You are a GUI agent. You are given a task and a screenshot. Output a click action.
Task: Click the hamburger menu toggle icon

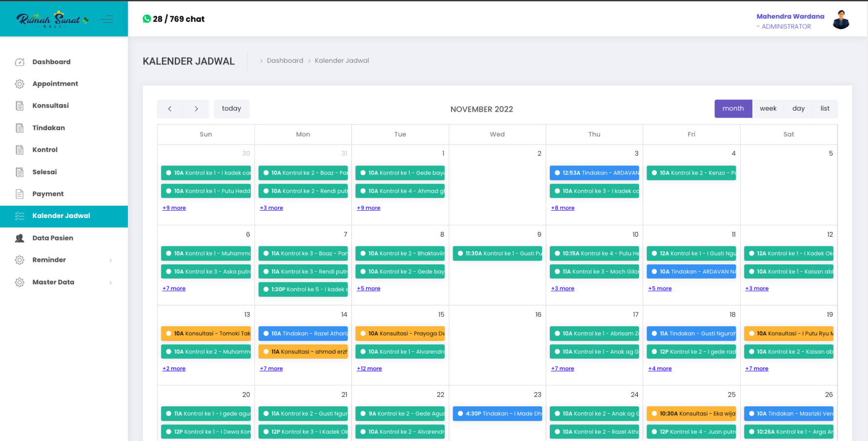click(106, 19)
